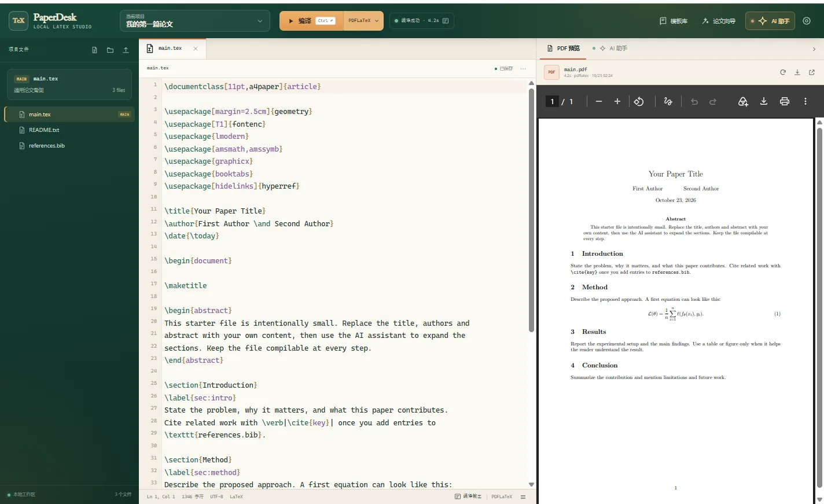824x504 pixels.
Task: Open the settings gear
Action: [807, 21]
